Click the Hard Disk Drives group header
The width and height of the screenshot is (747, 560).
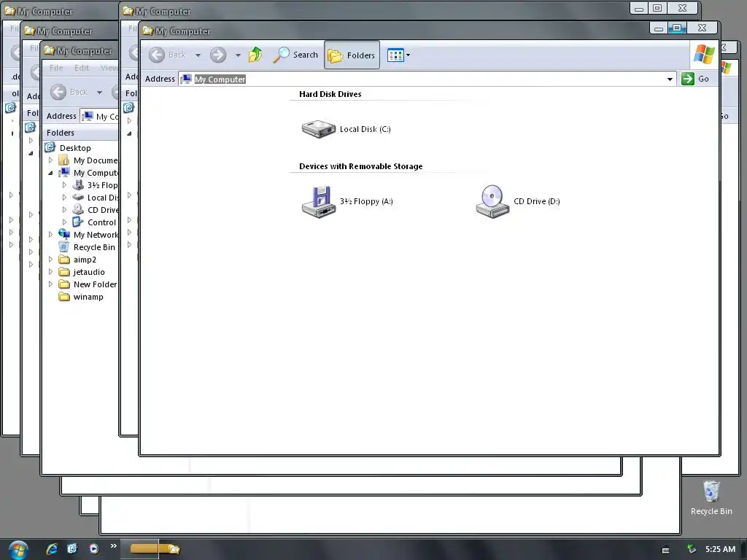point(330,94)
